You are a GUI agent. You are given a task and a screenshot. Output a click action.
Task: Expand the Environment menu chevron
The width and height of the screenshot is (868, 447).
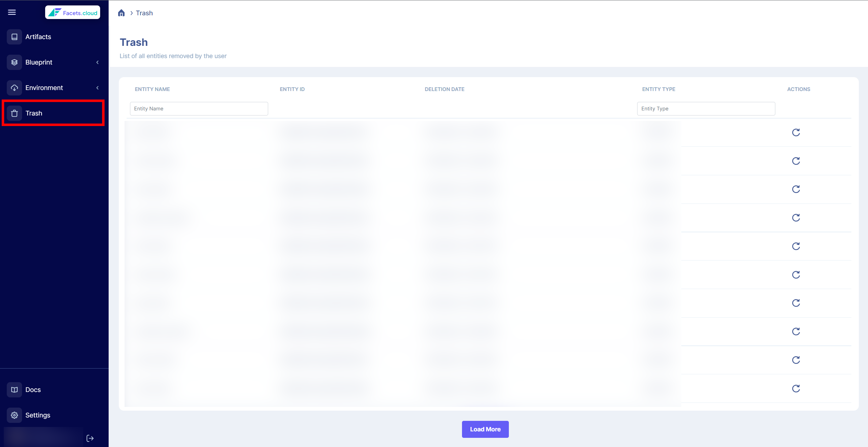(x=97, y=88)
